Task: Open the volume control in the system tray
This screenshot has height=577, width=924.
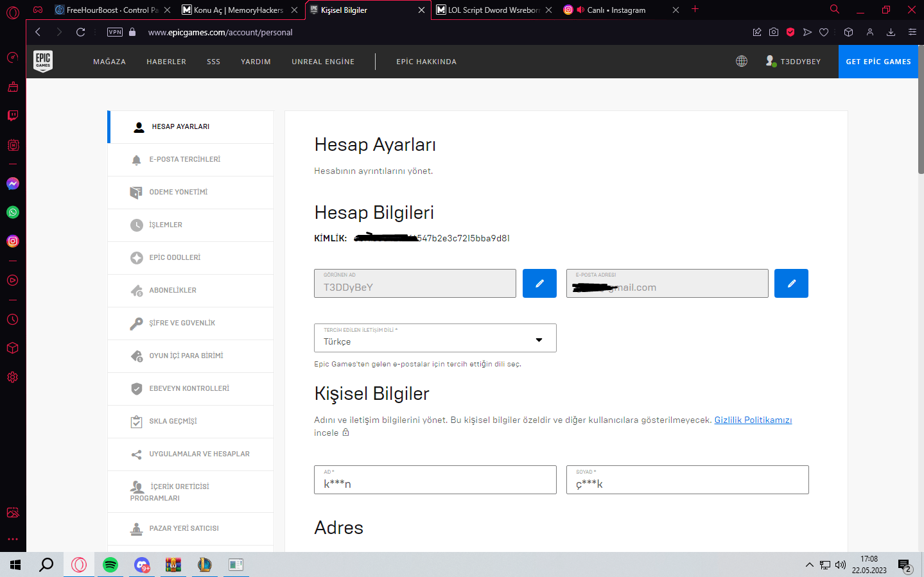Action: coord(841,565)
